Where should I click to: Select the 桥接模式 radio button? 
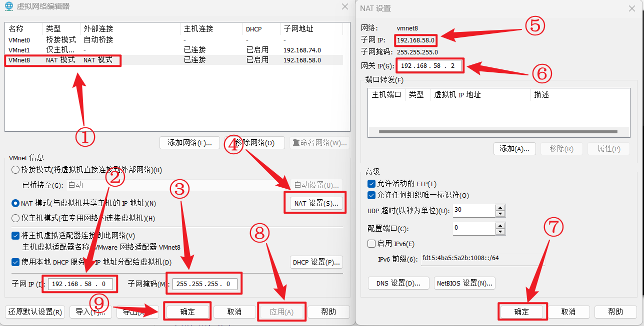pos(15,170)
